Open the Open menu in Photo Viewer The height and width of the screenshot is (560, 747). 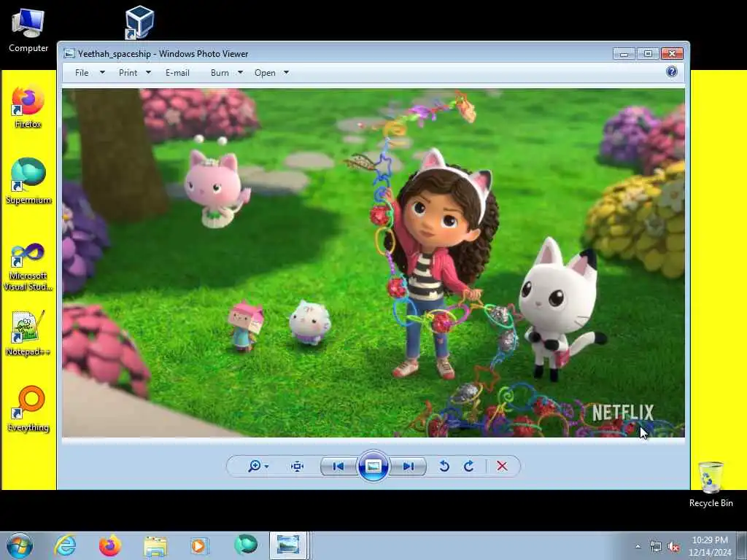click(265, 73)
